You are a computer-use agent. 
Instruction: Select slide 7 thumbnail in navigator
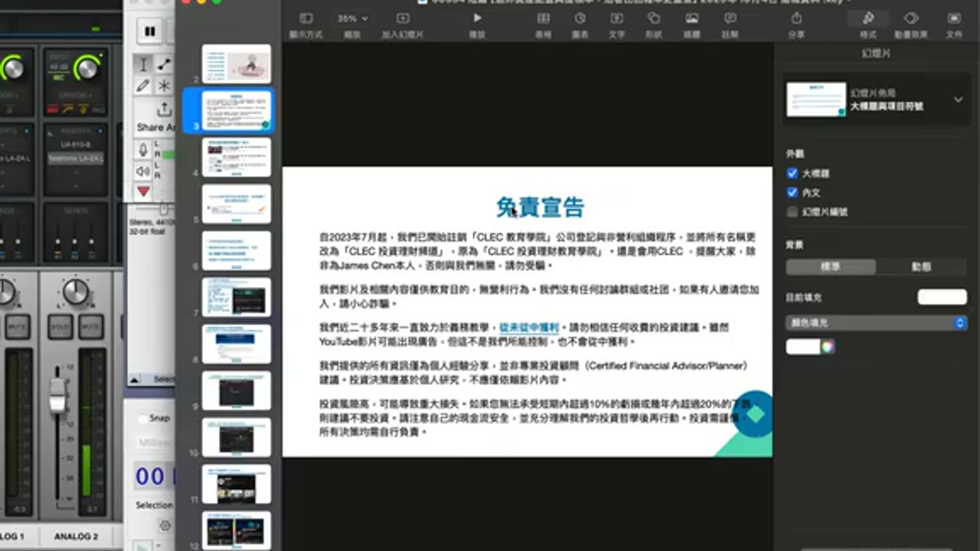(236, 297)
